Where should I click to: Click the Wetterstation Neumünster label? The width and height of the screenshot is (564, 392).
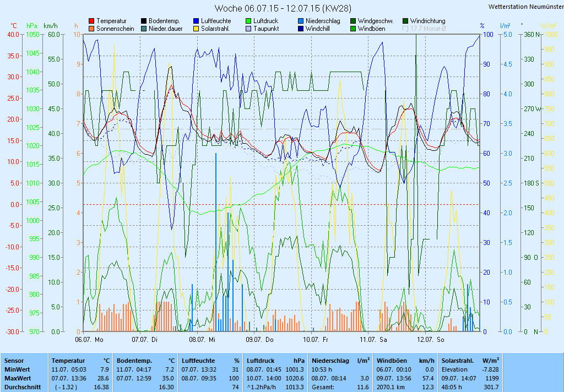click(x=525, y=7)
